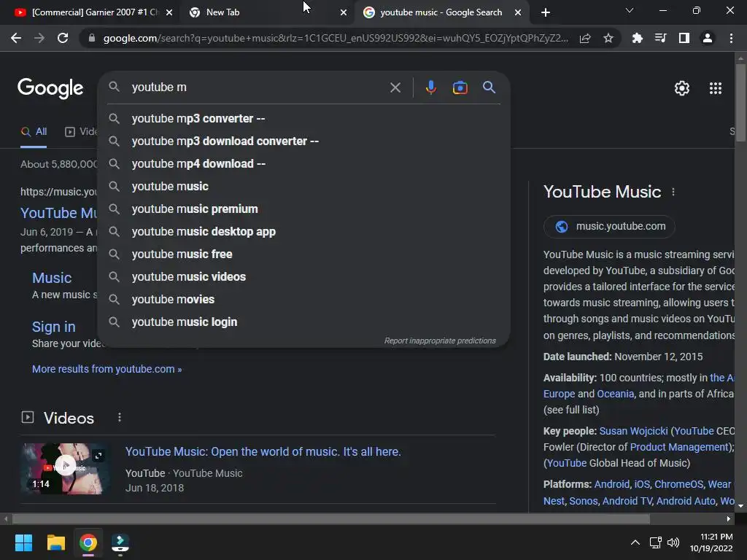Screen dimensions: 747x560
Task: Choose suggestion youtube music free
Action: 304,254
